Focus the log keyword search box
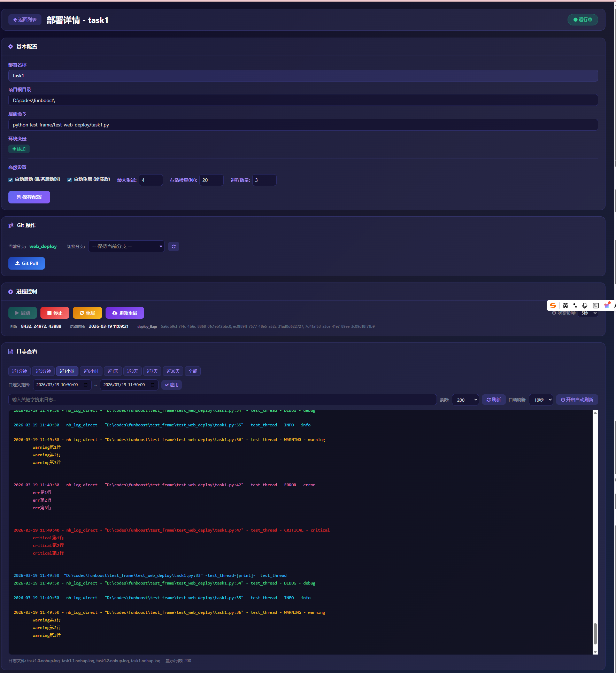The width and height of the screenshot is (616, 673). [222, 400]
